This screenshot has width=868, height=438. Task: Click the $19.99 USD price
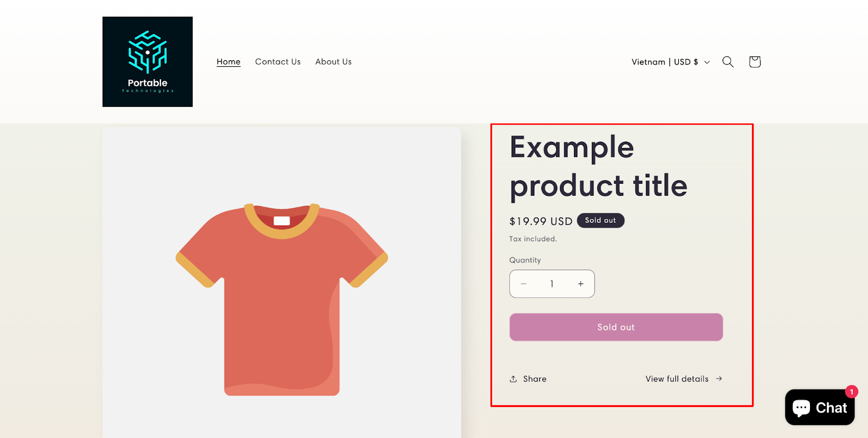point(540,221)
